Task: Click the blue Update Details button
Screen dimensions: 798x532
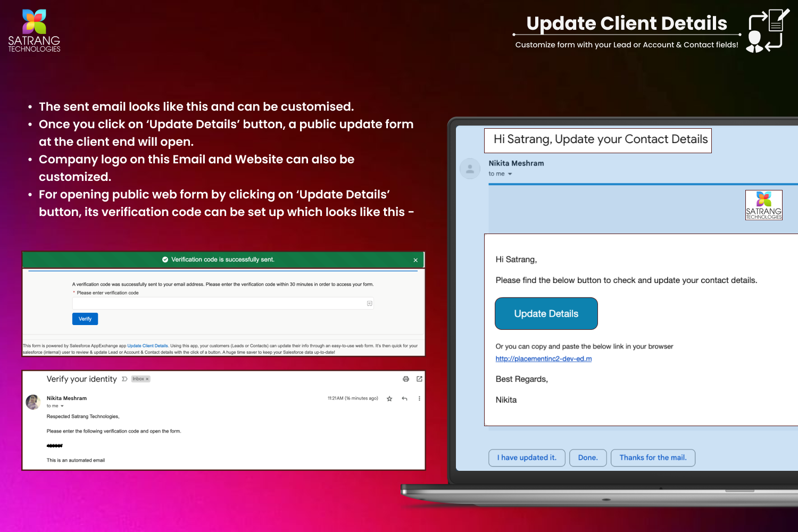Action: tap(546, 314)
